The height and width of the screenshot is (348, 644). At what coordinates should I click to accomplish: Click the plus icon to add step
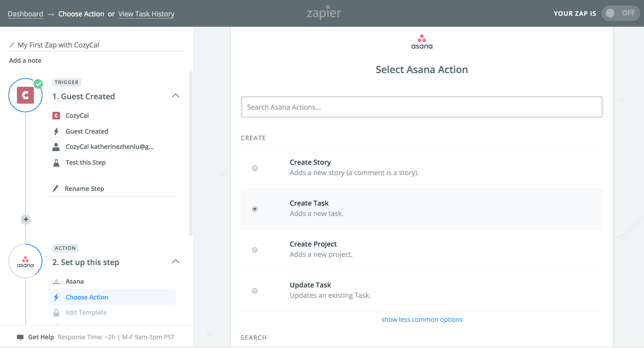26,220
